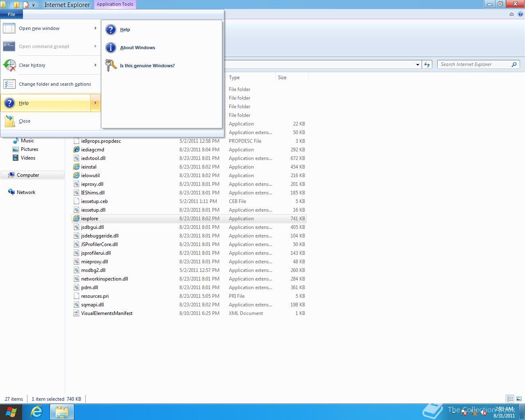525x420 pixels.
Task: Select the msdbg2.dll file name
Action: tap(93, 270)
